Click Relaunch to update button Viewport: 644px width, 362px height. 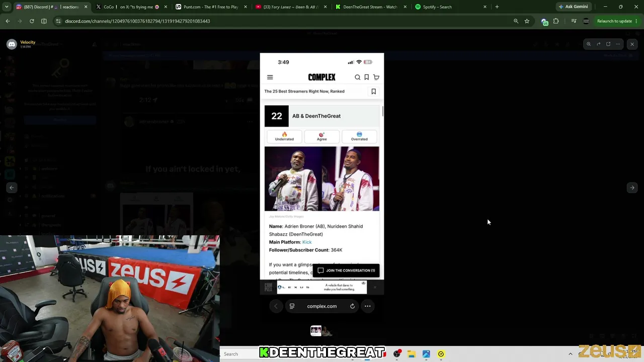[x=614, y=21]
